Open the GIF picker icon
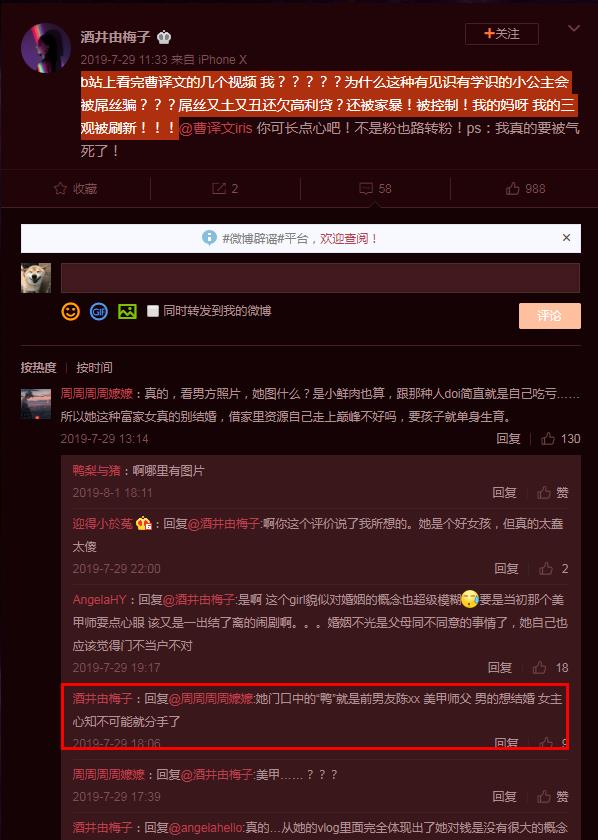Screen dimensions: 598x840 (99, 311)
